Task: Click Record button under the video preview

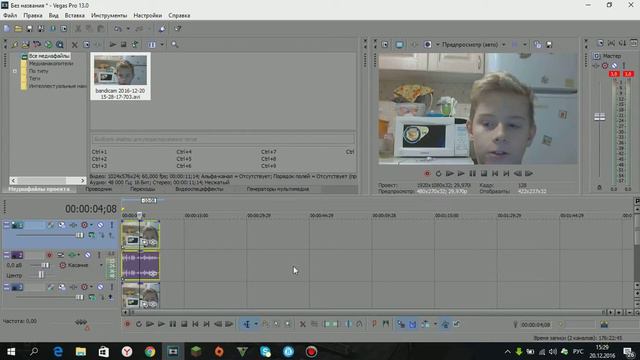Action: (x=427, y=173)
